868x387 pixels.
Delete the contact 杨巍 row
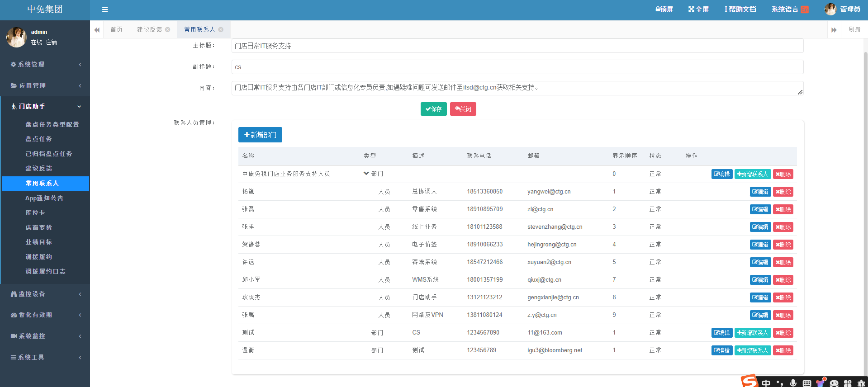[x=783, y=192]
